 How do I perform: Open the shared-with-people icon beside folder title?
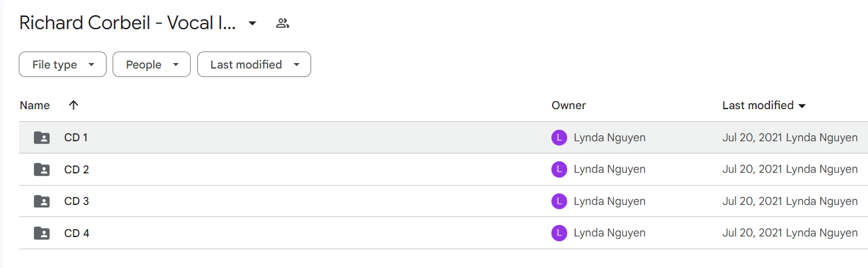282,24
